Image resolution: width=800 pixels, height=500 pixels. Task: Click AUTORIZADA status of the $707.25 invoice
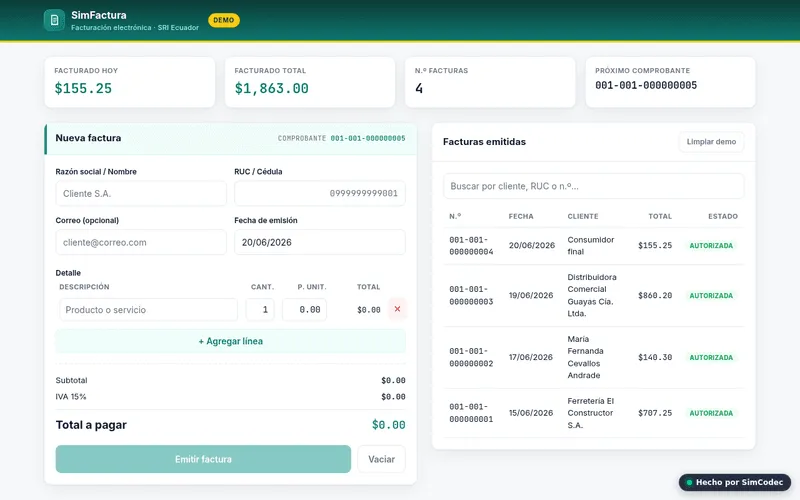point(711,413)
